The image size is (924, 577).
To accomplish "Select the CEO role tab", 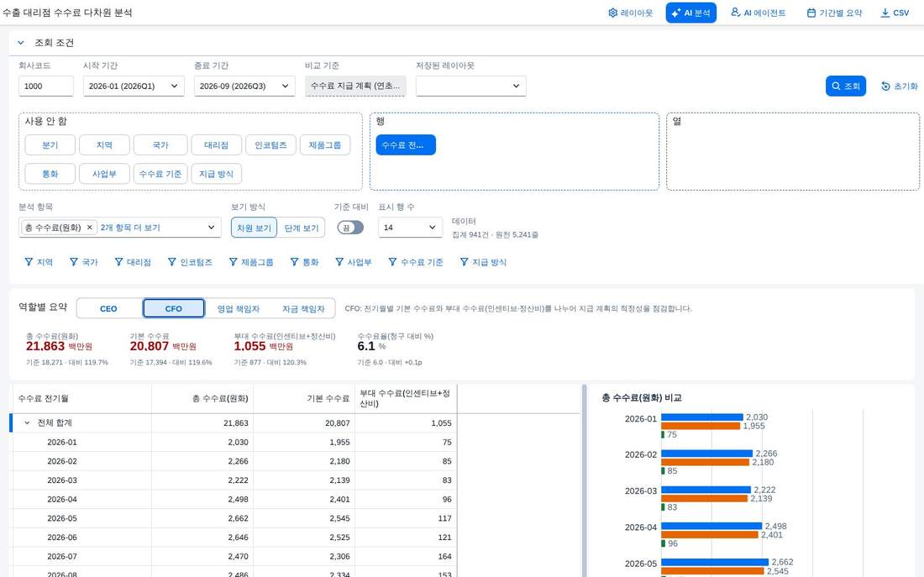I will [x=108, y=308].
